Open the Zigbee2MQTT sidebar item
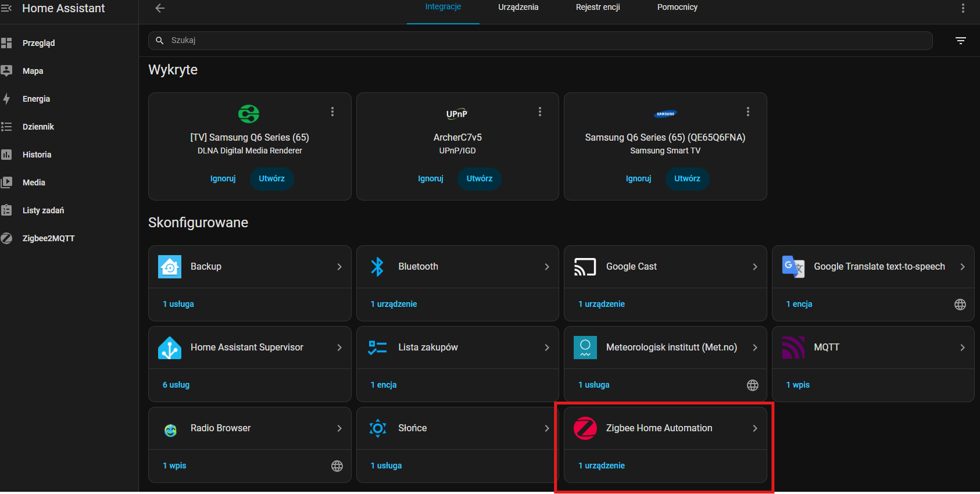The width and height of the screenshot is (980, 494). pyautogui.click(x=48, y=238)
